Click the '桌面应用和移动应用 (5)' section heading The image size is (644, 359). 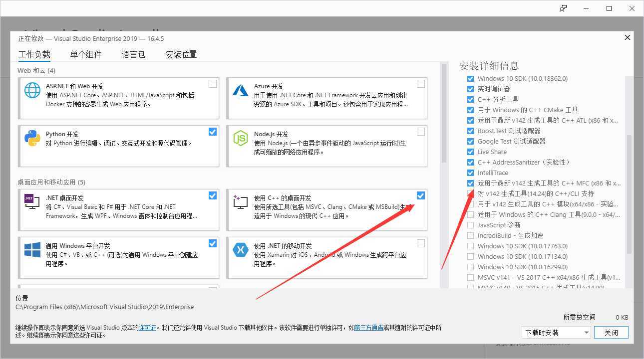(x=51, y=182)
